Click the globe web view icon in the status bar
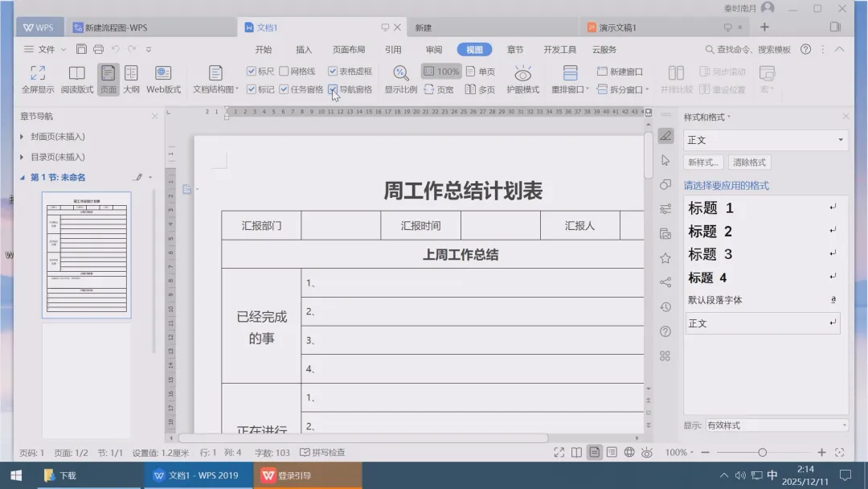This screenshot has width=868, height=489. point(629,453)
